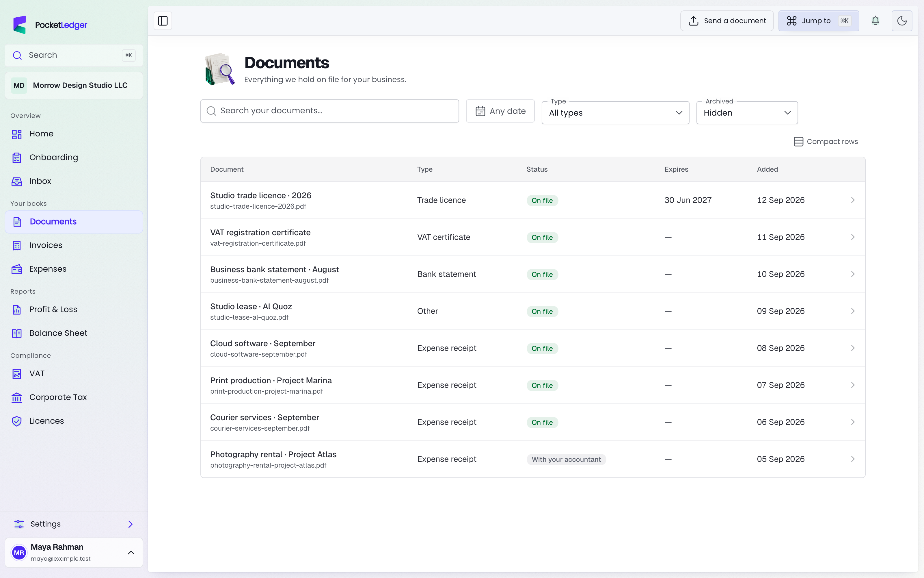Click the Settings sliders icon
This screenshot has height=578, width=924.
tap(19, 524)
